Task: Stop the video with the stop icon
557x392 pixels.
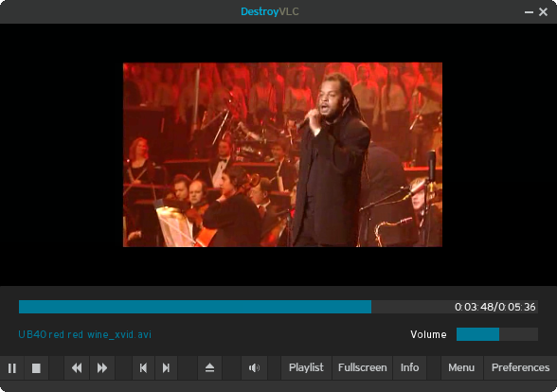Action: pos(36,367)
